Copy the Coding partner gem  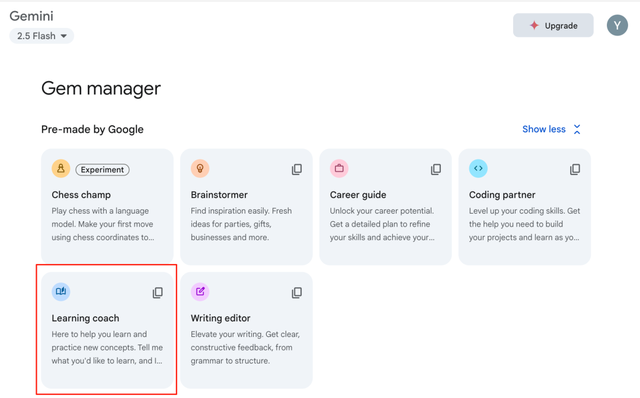(575, 169)
